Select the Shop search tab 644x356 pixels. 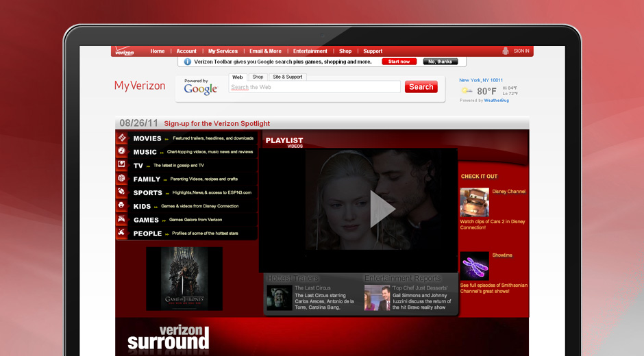click(258, 77)
